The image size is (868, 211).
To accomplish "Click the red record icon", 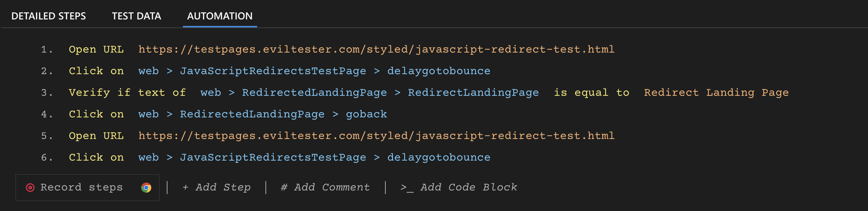I will pyautogui.click(x=30, y=188).
